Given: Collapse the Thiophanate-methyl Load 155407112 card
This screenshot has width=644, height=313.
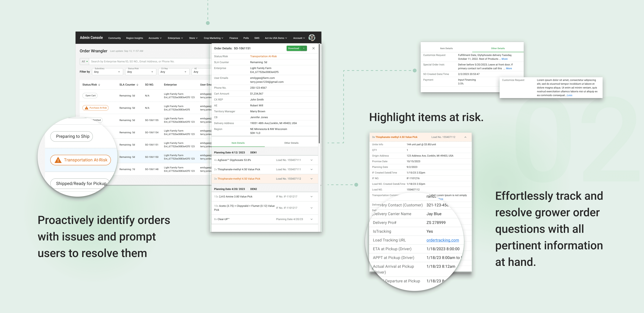Looking at the screenshot, I should click(465, 137).
